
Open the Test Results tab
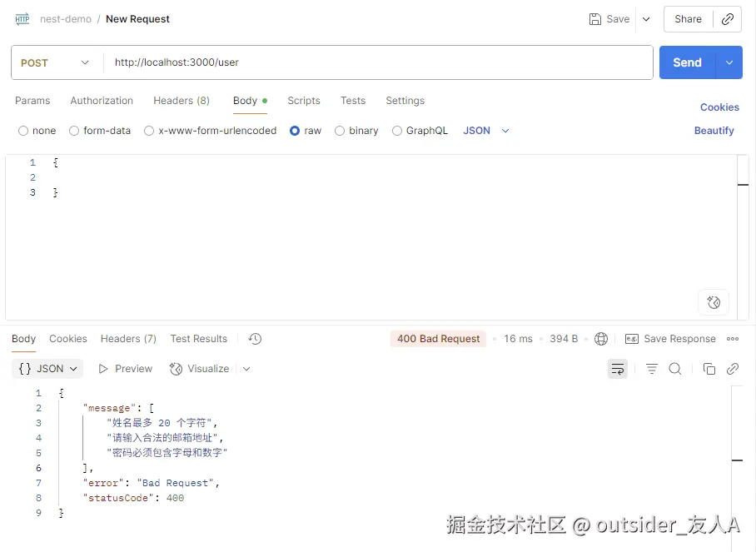click(x=198, y=339)
